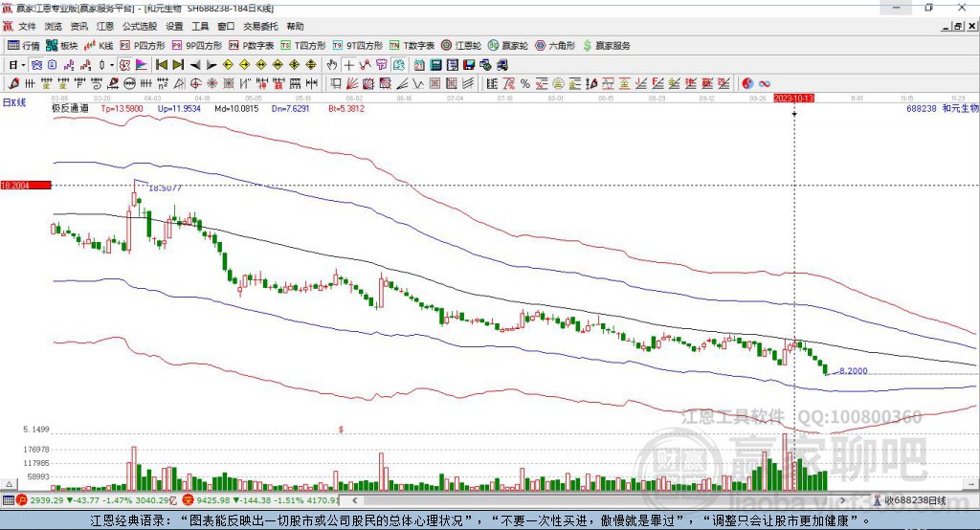Open the 行情 market quotes view
Viewport: 980px width, 530px height.
(24, 46)
